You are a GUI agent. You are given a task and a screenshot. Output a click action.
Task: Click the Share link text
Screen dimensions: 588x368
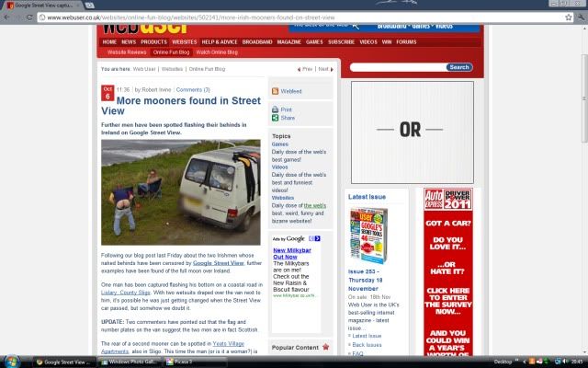click(x=288, y=118)
